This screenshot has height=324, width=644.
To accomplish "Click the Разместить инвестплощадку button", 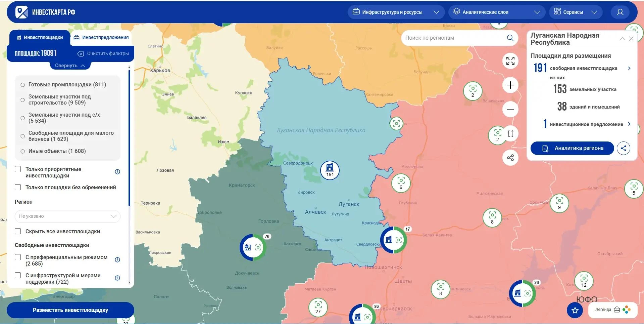I will tap(70, 310).
